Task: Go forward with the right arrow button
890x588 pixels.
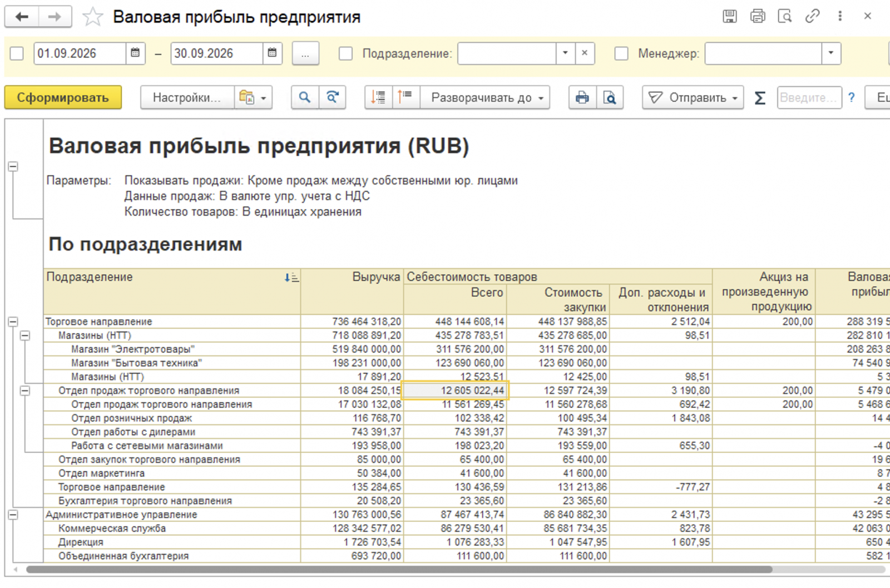Action: tap(55, 17)
